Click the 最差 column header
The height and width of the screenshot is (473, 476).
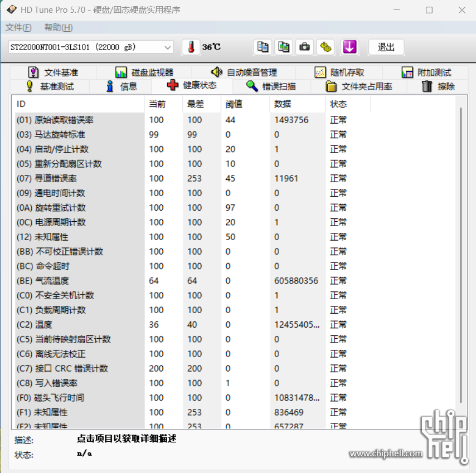click(202, 104)
